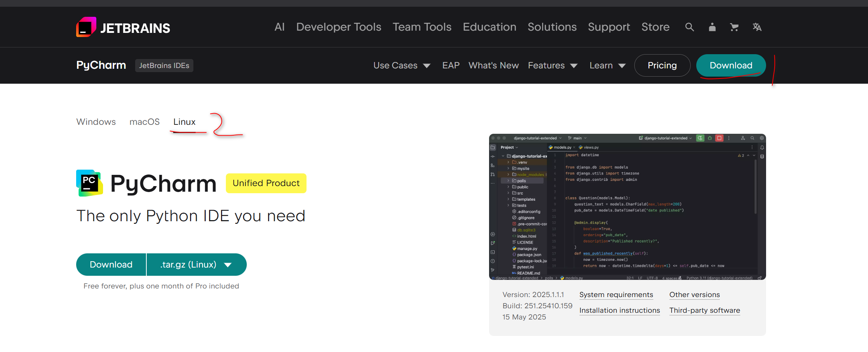
Task: Open the site search magnifier icon
Action: click(x=689, y=27)
